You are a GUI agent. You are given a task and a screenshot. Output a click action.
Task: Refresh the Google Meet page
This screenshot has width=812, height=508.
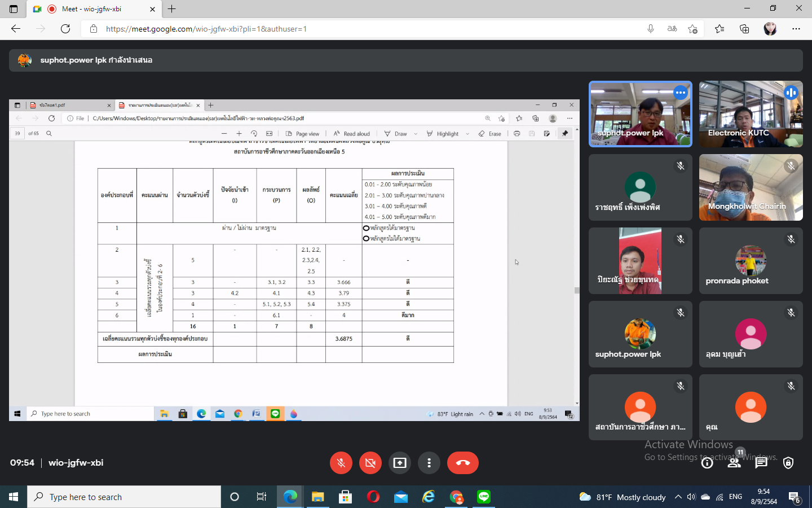pos(65,29)
